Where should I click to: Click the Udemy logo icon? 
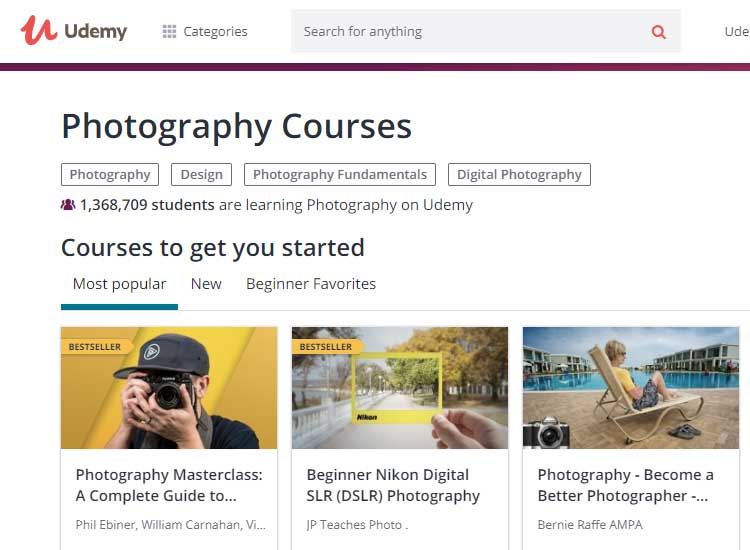coord(38,30)
